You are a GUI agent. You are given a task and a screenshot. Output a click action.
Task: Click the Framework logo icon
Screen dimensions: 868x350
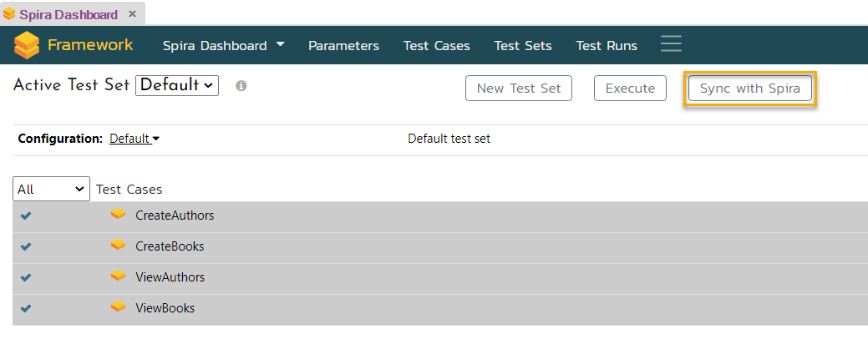click(x=27, y=45)
